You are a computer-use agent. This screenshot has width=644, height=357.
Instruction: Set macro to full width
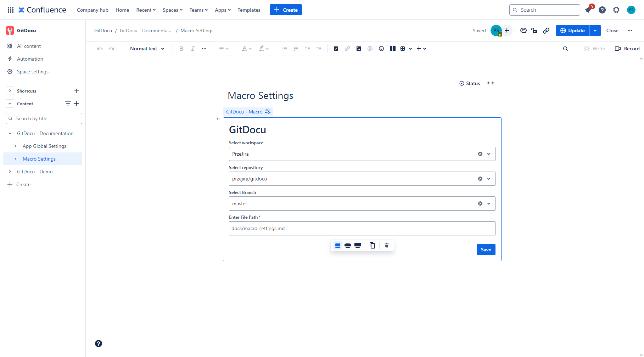[x=358, y=245]
